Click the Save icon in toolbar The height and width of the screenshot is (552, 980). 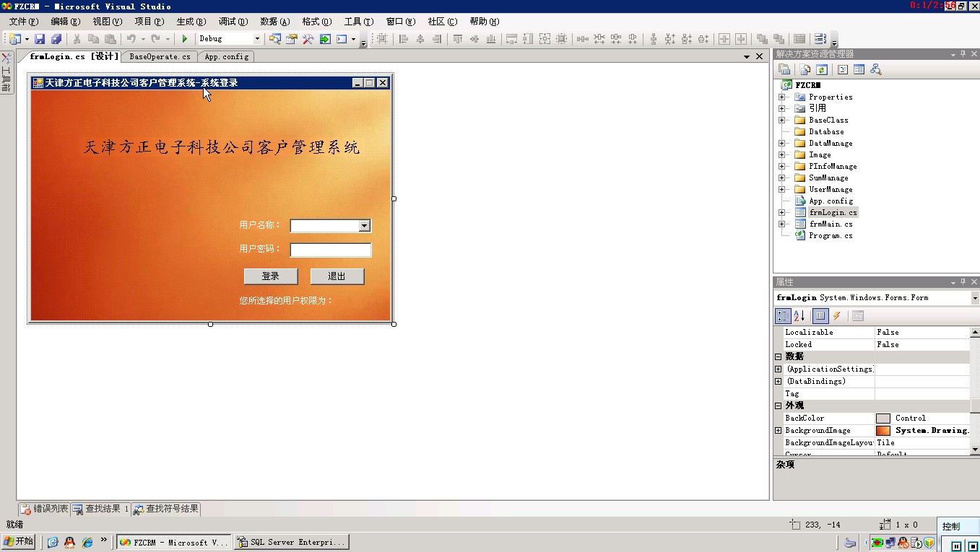[x=40, y=39]
